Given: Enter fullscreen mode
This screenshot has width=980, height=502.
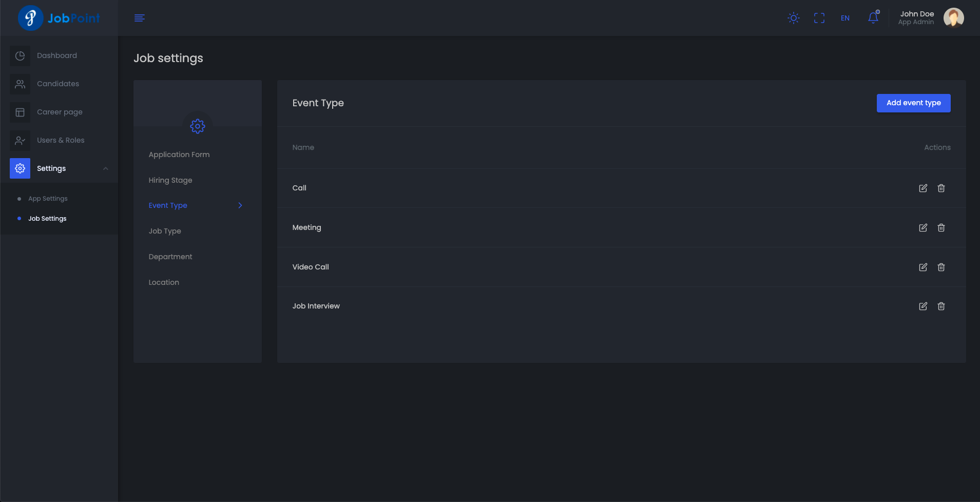Looking at the screenshot, I should [x=819, y=18].
